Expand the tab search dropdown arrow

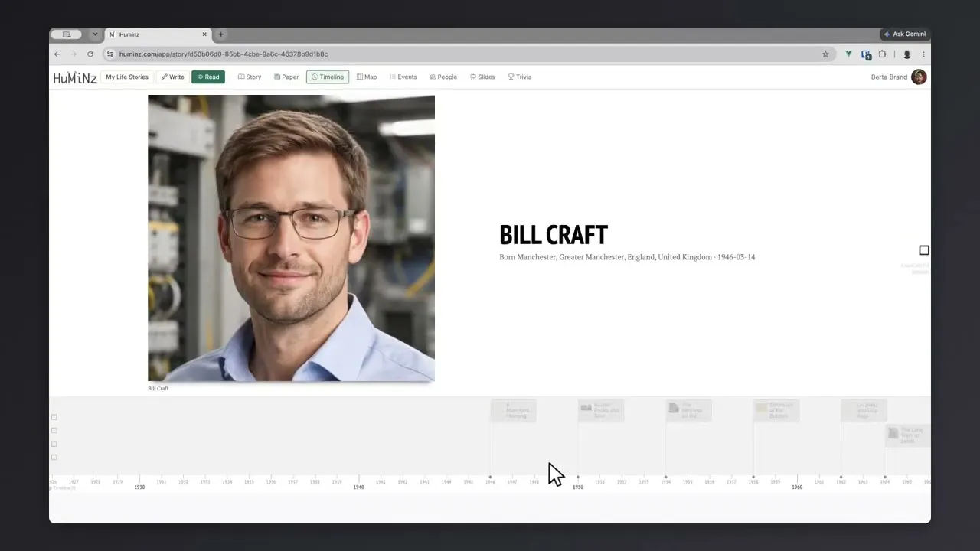[95, 34]
